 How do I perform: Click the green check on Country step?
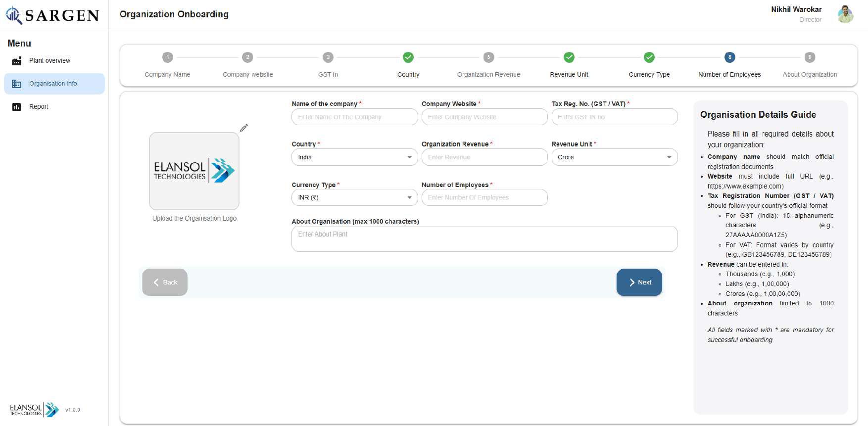[408, 57]
